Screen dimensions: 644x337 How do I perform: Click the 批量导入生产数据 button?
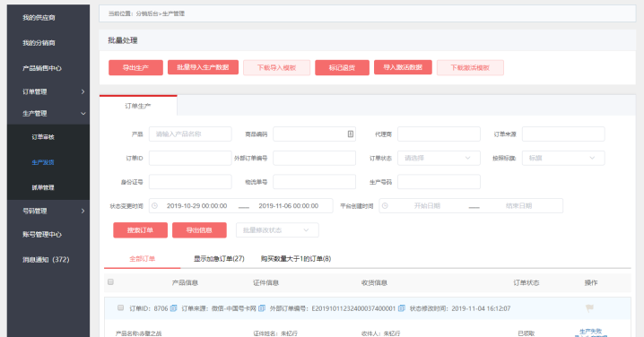pyautogui.click(x=203, y=67)
